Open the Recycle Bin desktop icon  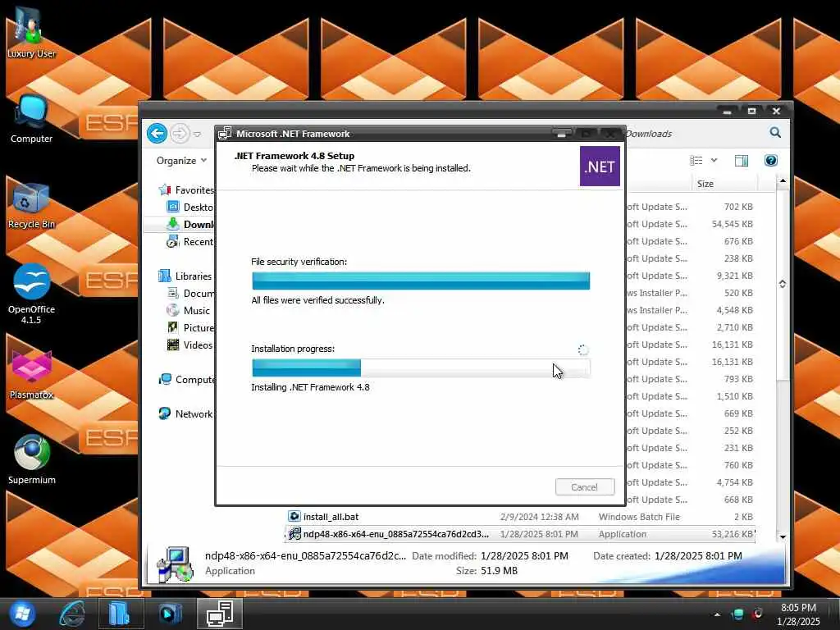(31, 206)
